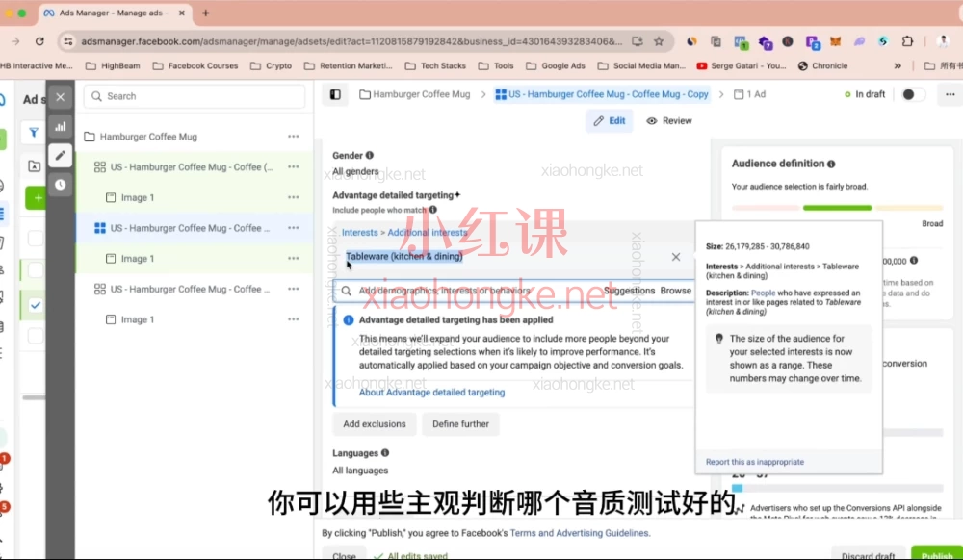
Task: Open the Edit tab
Action: point(610,121)
